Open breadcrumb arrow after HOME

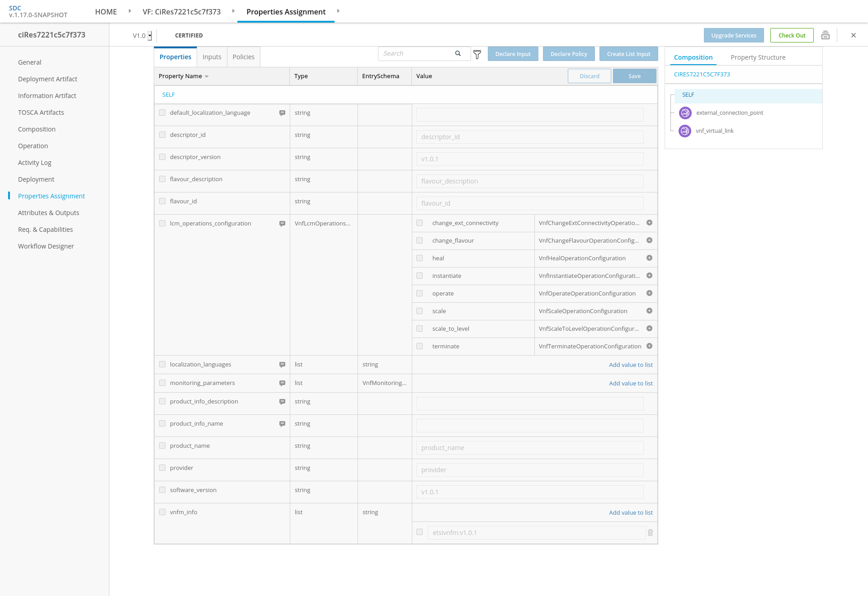pyautogui.click(x=130, y=11)
